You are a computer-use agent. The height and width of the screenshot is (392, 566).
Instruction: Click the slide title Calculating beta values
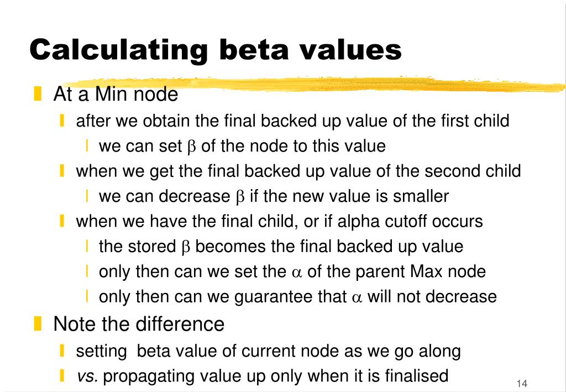tap(216, 50)
